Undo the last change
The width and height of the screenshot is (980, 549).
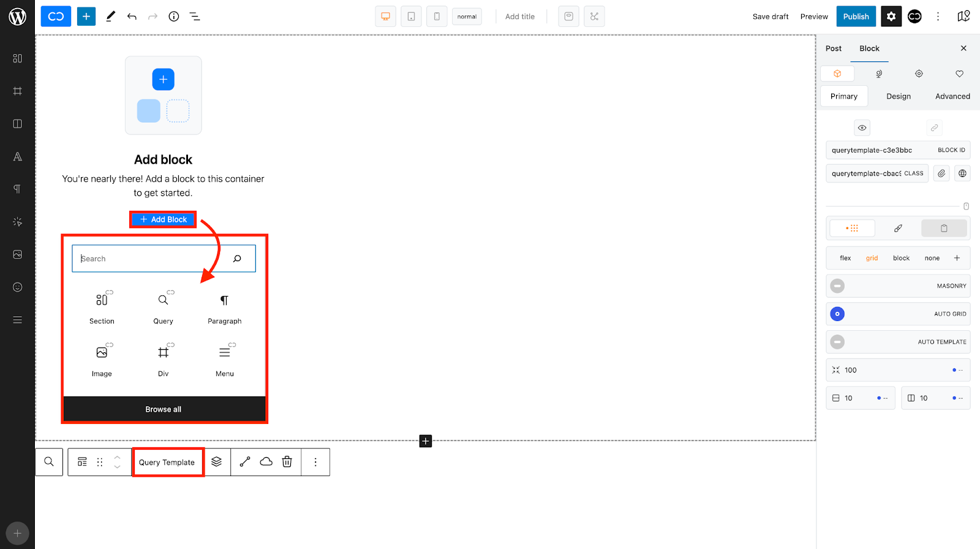point(132,17)
